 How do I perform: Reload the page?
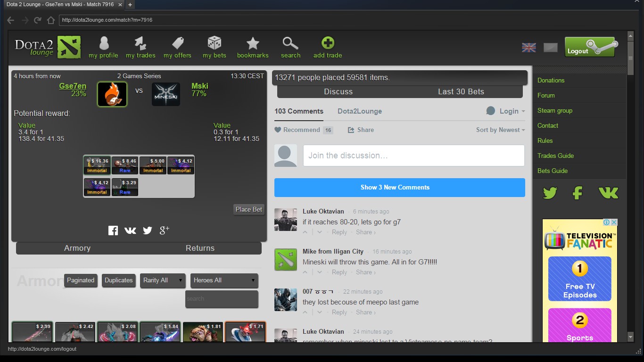coord(38,20)
